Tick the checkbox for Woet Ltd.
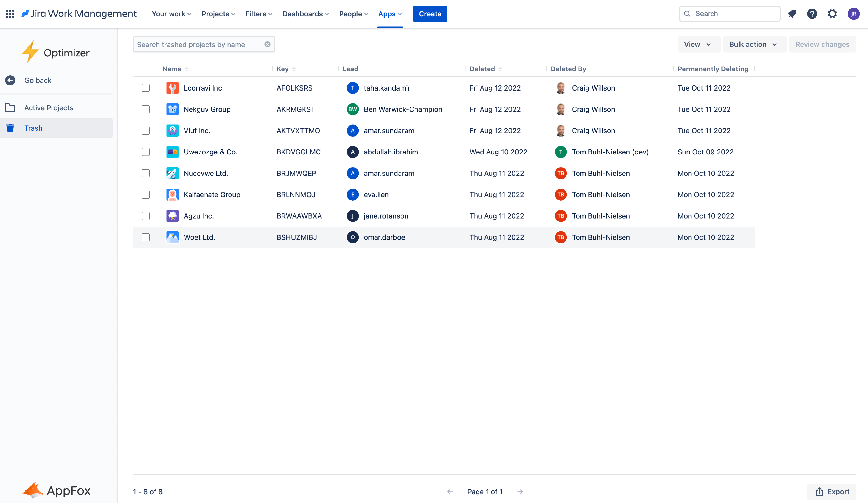 pos(146,237)
